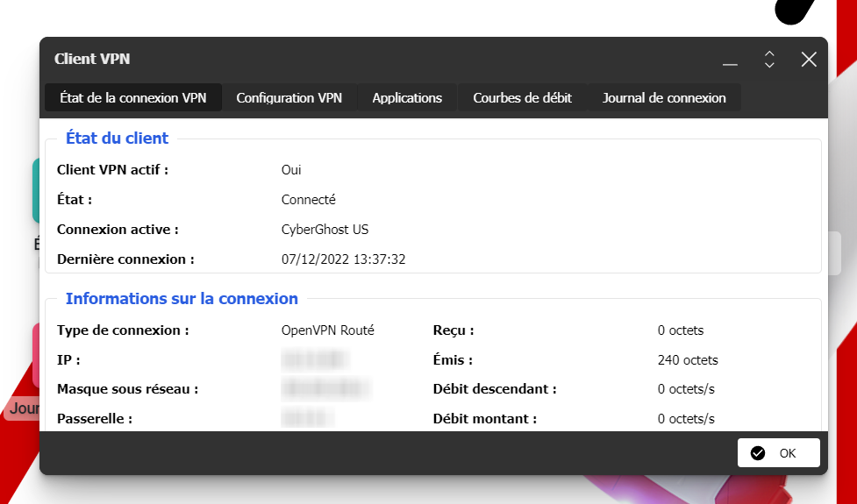The height and width of the screenshot is (504, 857).
Task: Select the Débit montant '0 octets/s' value
Action: point(686,419)
